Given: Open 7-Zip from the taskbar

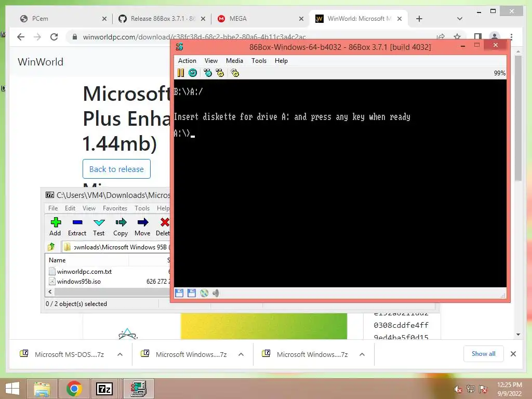Looking at the screenshot, I should [x=104, y=389].
